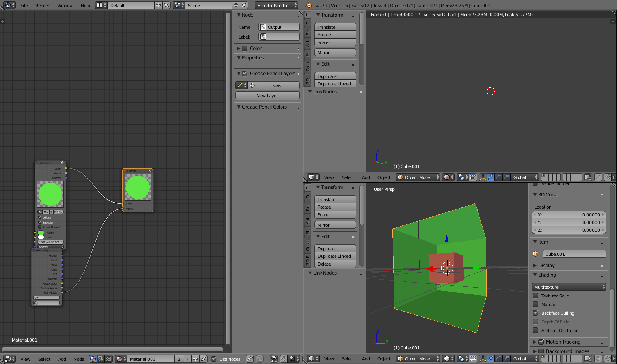Image resolution: width=617 pixels, height=364 pixels.
Task: Click the DiffuseInt 0.800 slider on Material node
Action: pyautogui.click(x=50, y=242)
